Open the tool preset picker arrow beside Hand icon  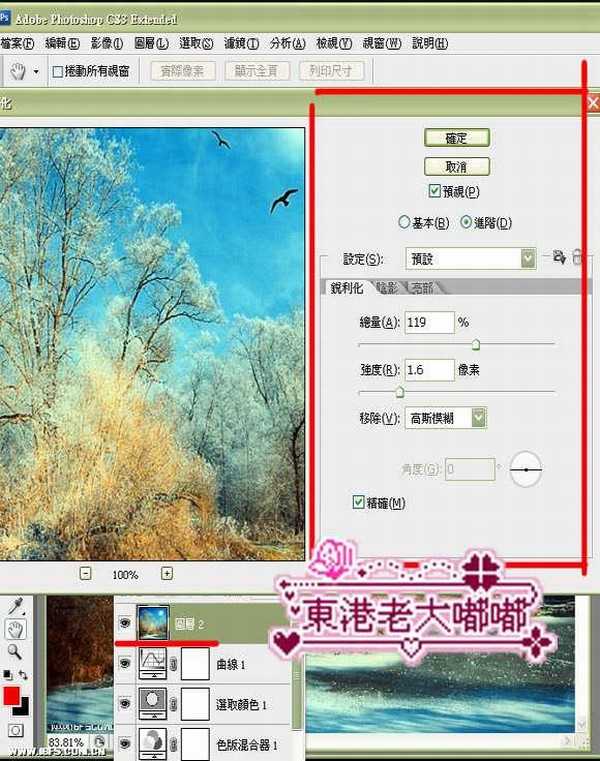tap(37, 71)
